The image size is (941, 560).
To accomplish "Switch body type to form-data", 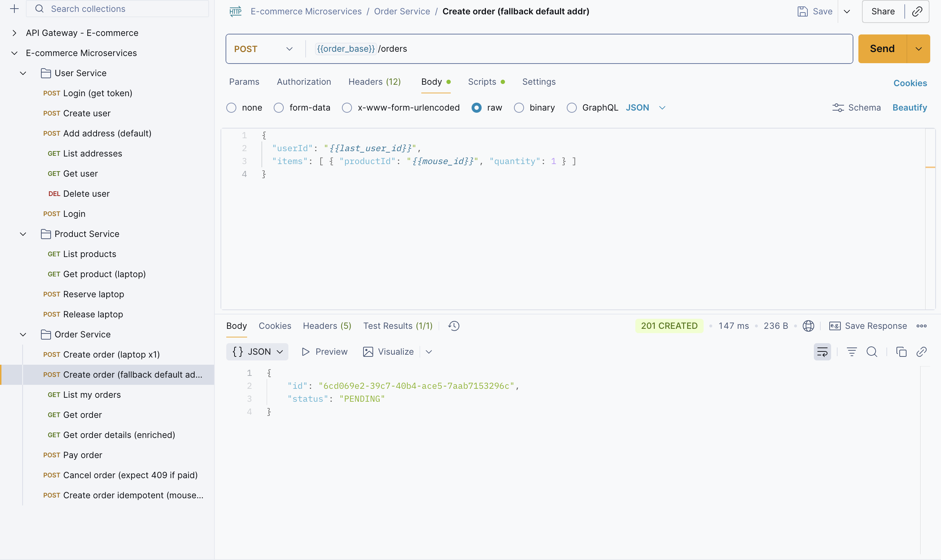I will (279, 108).
